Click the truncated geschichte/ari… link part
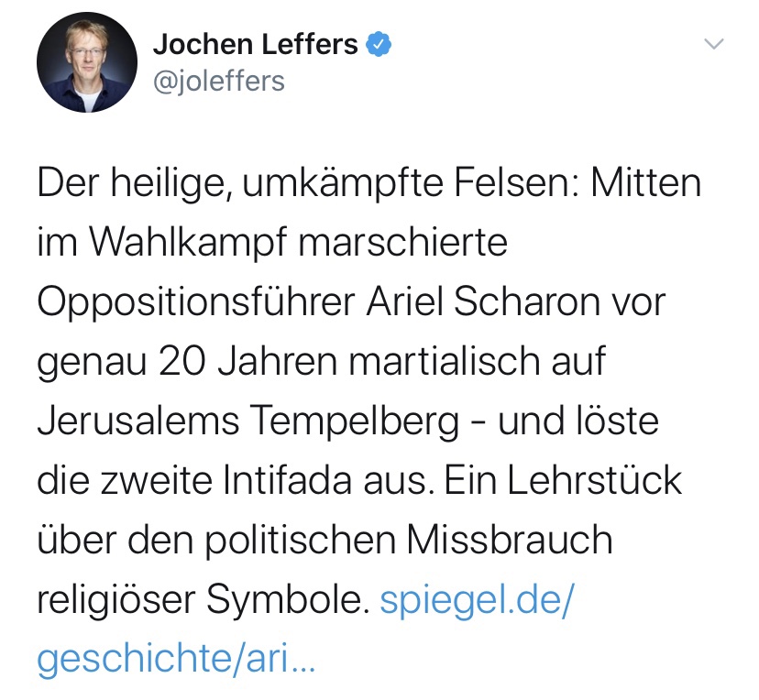 [176, 659]
